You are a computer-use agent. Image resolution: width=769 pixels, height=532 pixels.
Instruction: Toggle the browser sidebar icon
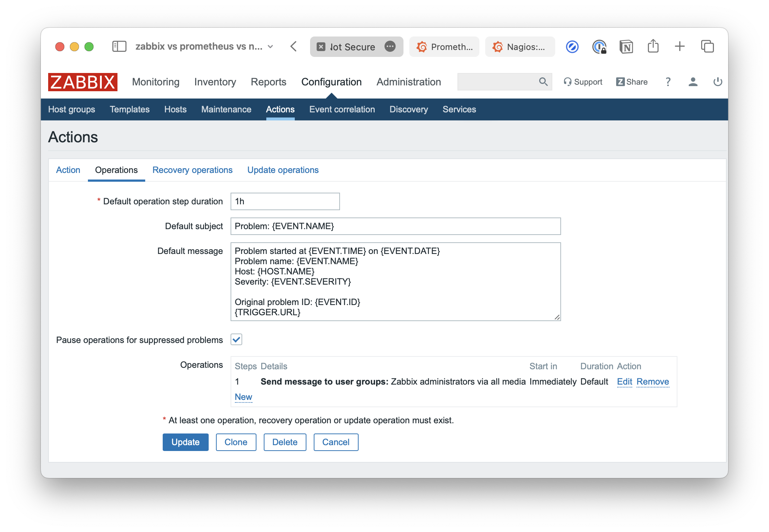coord(119,46)
